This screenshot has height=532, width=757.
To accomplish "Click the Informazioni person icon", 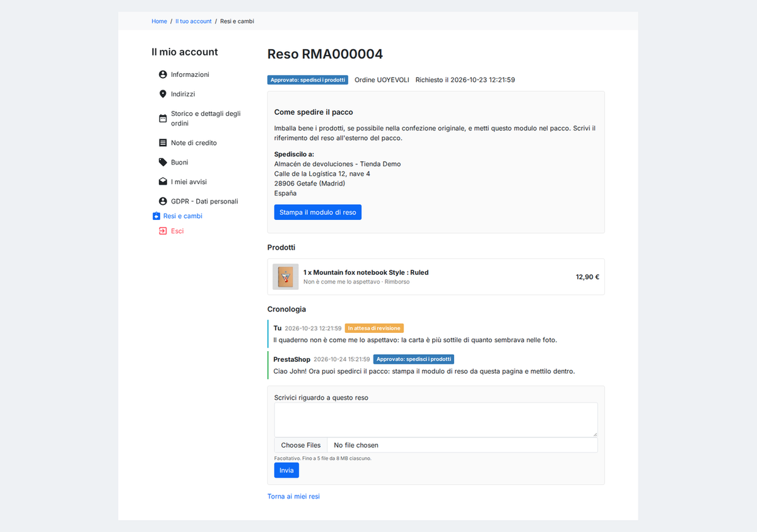I will tap(163, 74).
